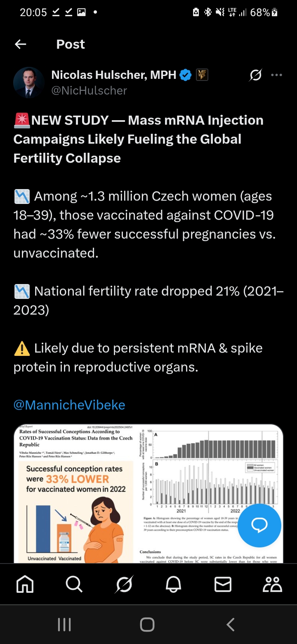
Task: Open Grok from the bottom bar
Action: 124,584
